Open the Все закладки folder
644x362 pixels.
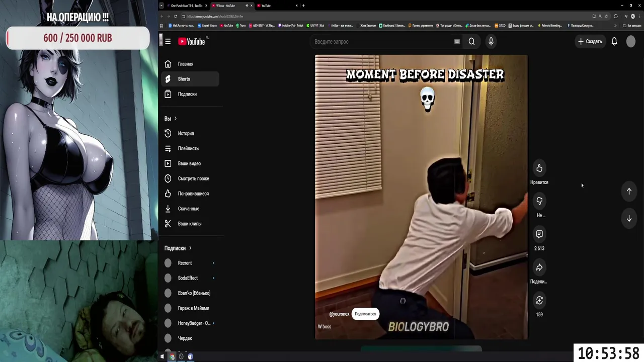pyautogui.click(x=632, y=26)
